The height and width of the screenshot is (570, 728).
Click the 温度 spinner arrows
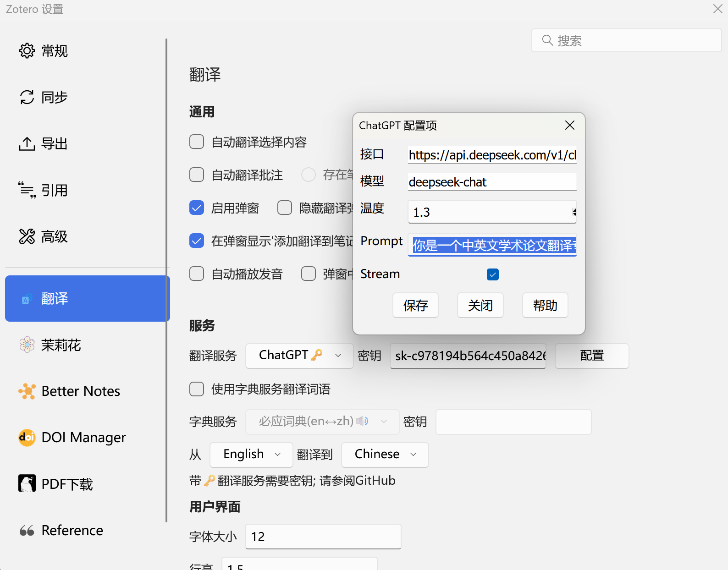[574, 212]
